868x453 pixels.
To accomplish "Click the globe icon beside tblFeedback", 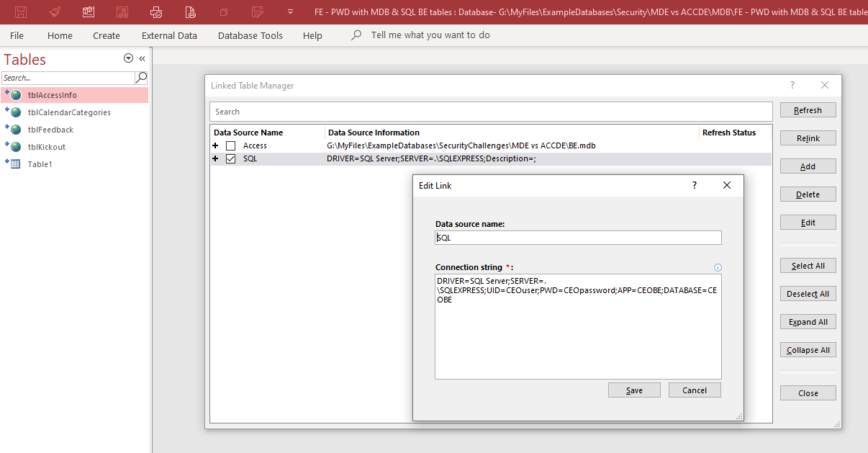I will point(14,129).
